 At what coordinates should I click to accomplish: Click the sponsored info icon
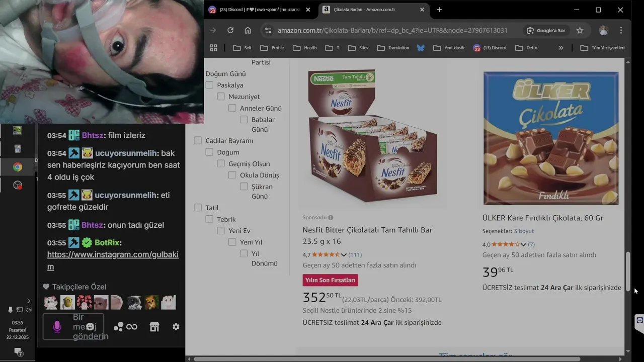331,218
